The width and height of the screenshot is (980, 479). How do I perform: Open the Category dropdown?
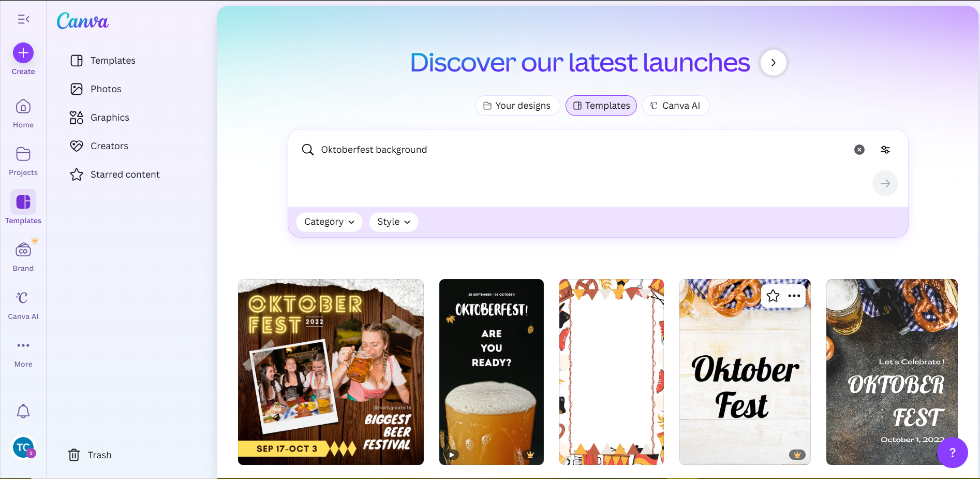point(329,222)
